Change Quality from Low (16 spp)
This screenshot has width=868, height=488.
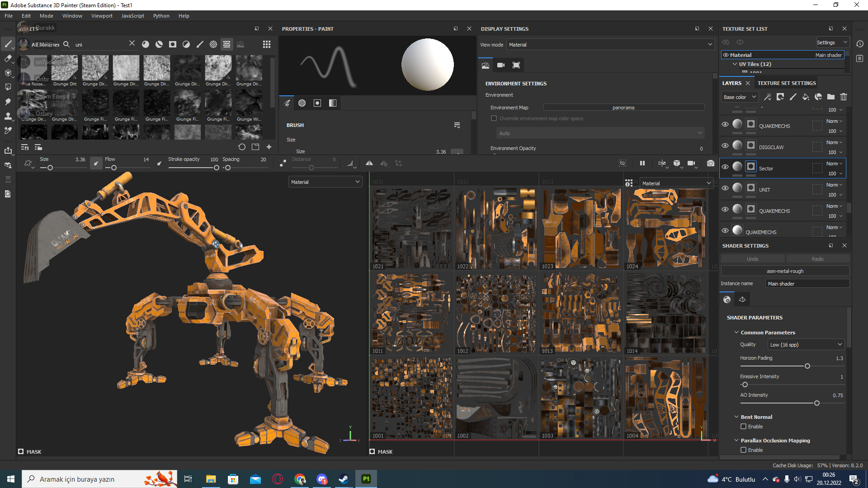tap(806, 344)
